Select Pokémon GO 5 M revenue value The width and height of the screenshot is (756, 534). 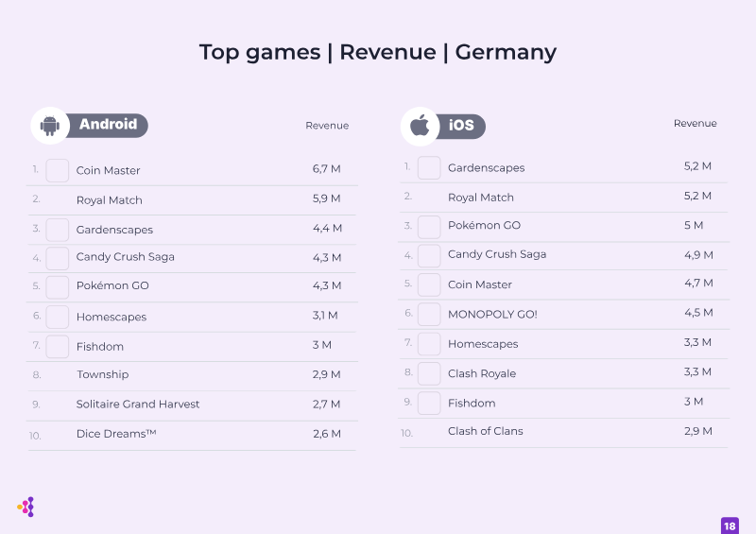coord(694,225)
